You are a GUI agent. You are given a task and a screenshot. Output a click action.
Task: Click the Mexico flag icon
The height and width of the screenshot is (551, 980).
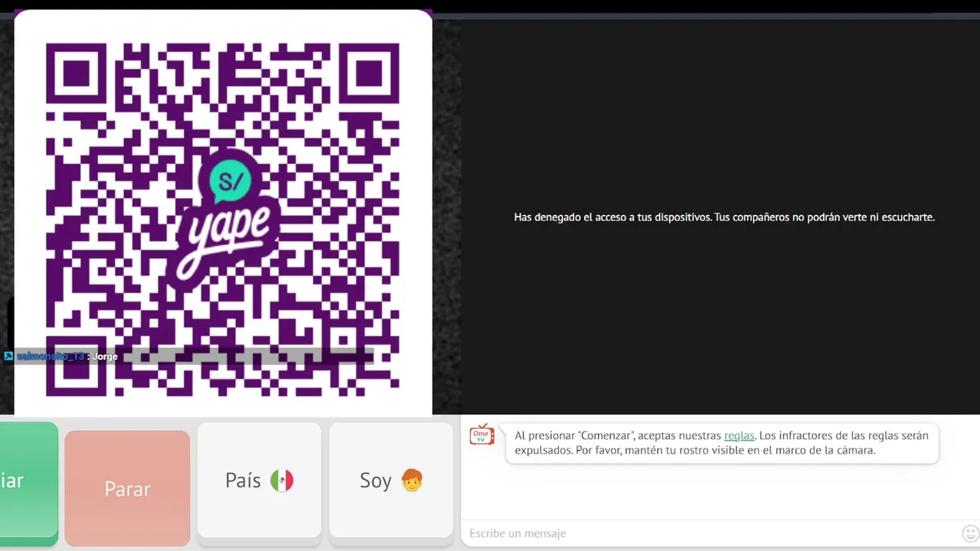click(282, 481)
